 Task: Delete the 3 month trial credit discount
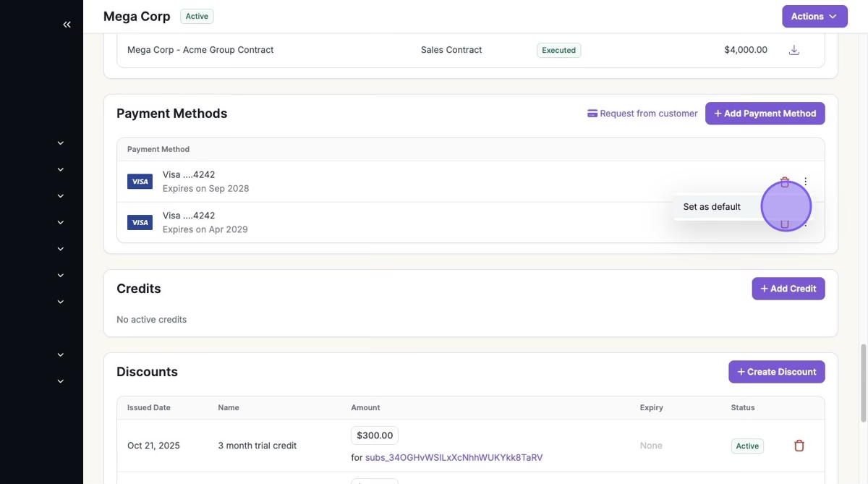coord(799,446)
